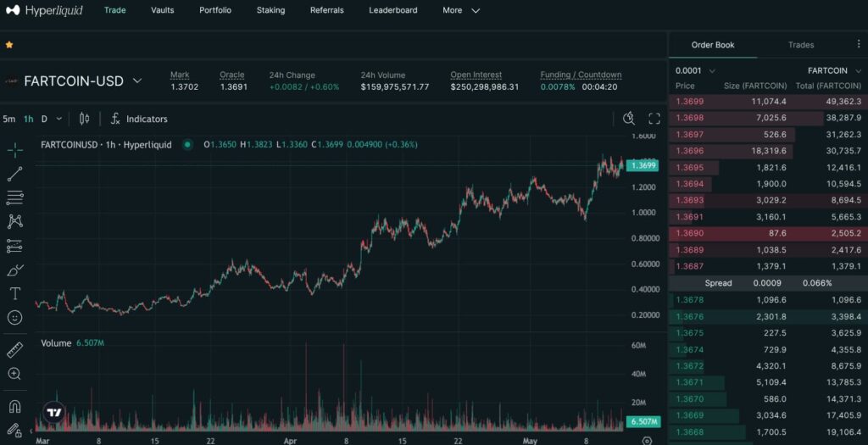Select the text annotation tool
868x445 pixels.
15,293
